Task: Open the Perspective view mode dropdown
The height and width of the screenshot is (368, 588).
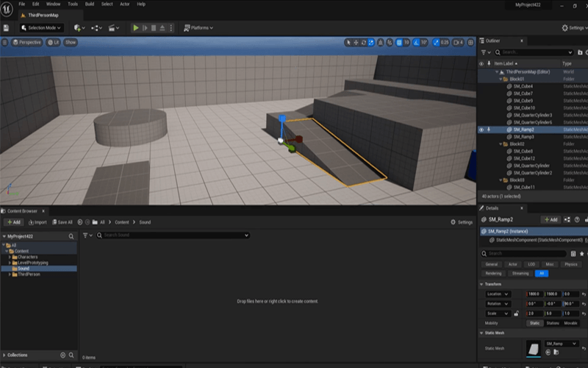Action: (x=26, y=43)
